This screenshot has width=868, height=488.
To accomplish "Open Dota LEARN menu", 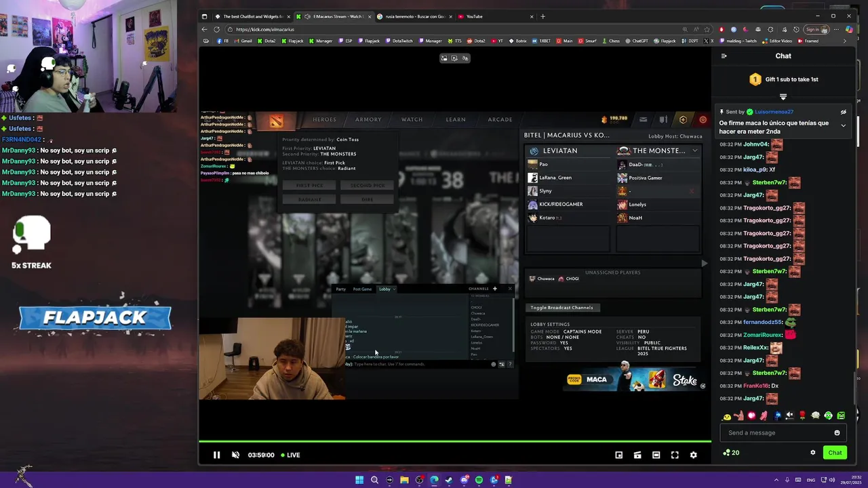I will (x=456, y=119).
